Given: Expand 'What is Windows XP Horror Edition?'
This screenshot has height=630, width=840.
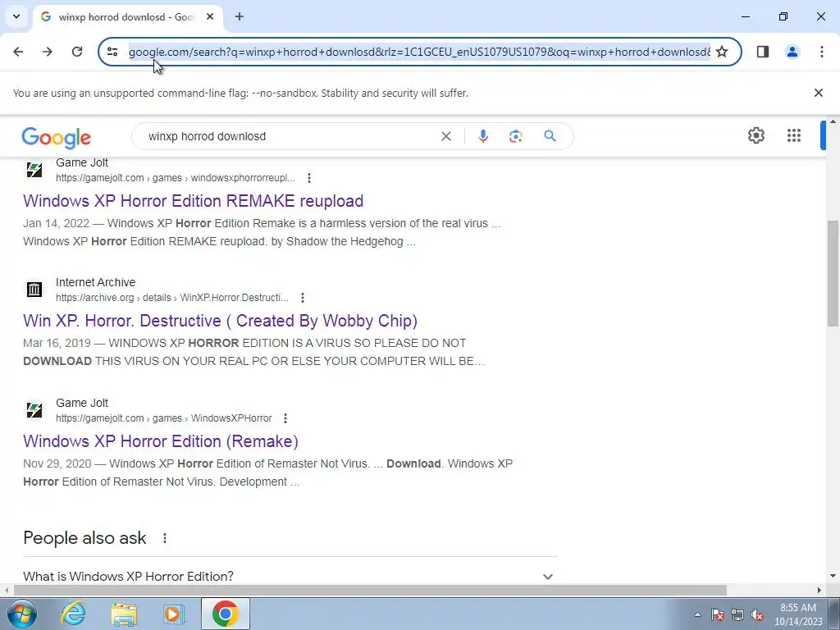Looking at the screenshot, I should tap(290, 577).
